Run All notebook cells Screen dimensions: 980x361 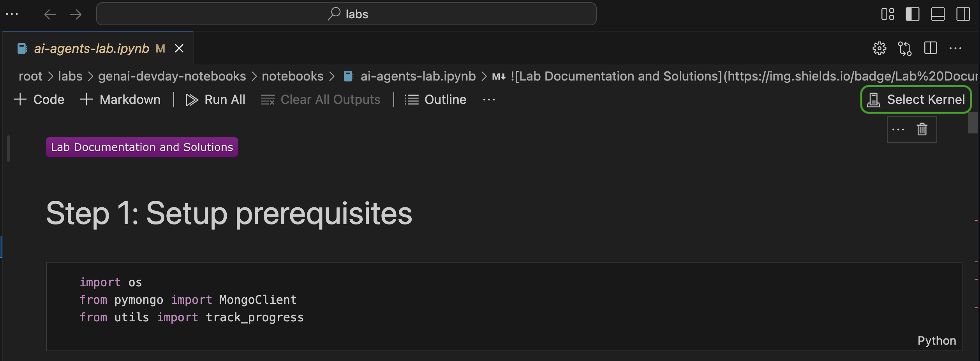215,100
